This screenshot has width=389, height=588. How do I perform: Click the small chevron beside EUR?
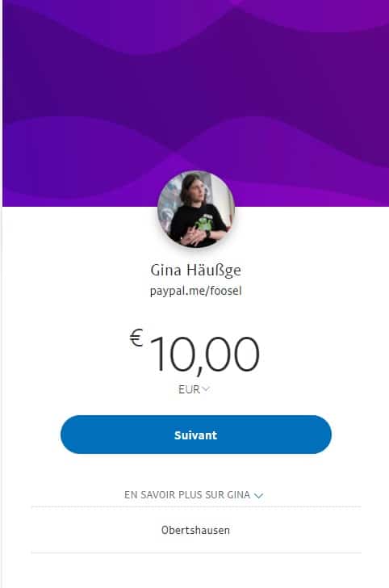coord(205,388)
